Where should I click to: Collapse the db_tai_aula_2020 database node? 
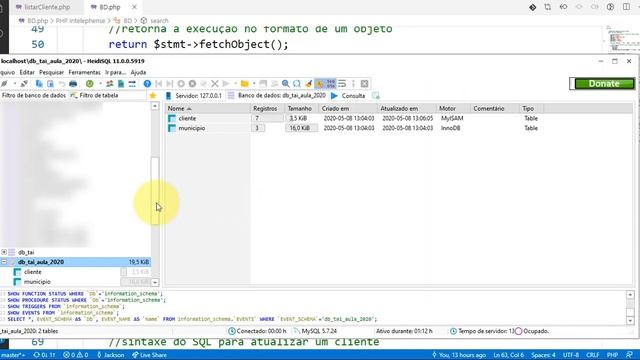click(4, 262)
